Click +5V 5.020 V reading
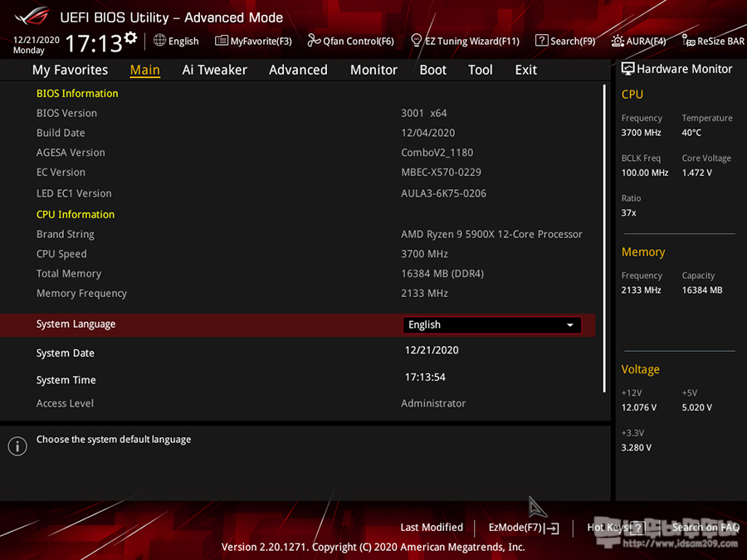The width and height of the screenshot is (747, 560). [696, 407]
